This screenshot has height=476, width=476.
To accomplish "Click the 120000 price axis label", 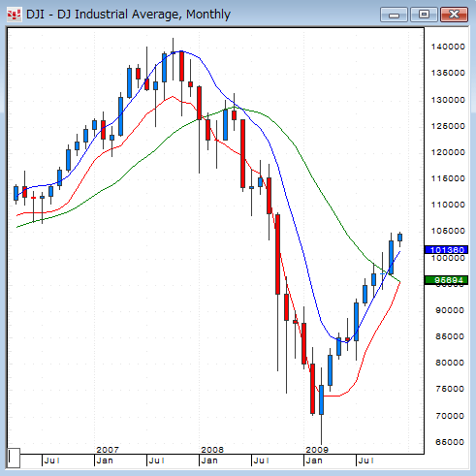I will point(448,152).
